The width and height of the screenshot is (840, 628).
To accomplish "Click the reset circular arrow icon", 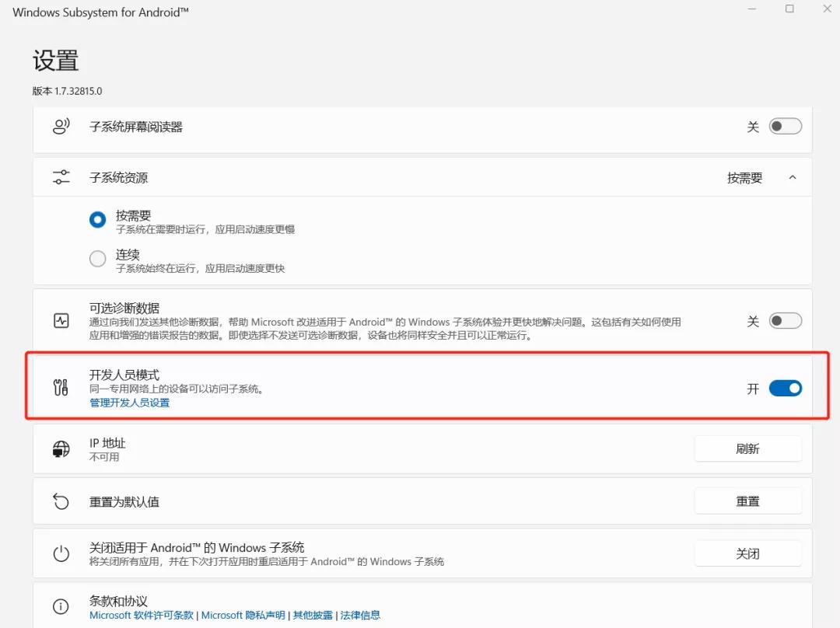I will (x=61, y=501).
